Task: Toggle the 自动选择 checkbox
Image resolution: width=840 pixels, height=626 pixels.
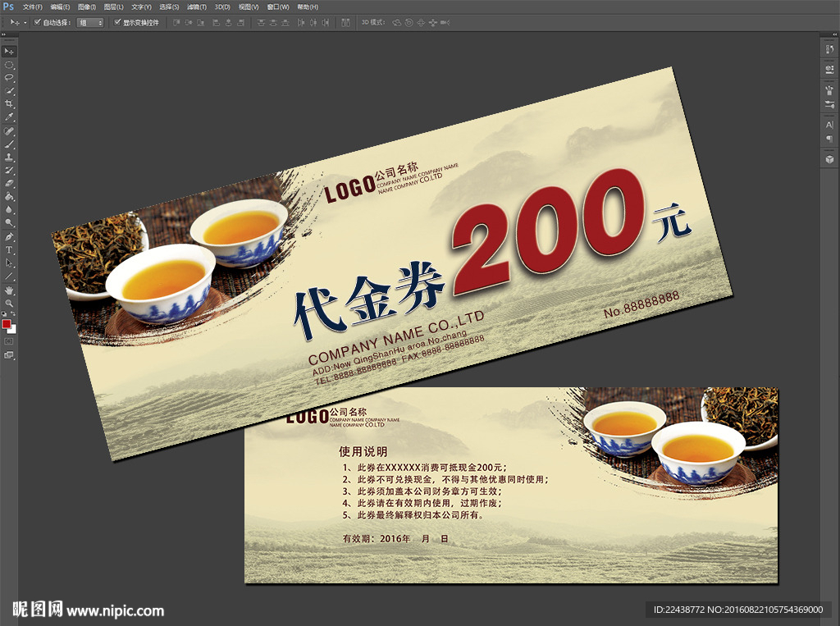Action: (38, 22)
